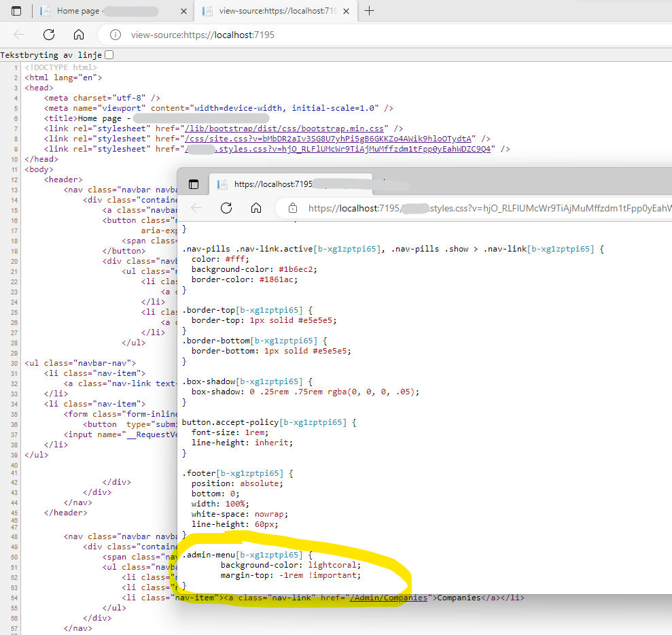
Task: Close the view-source tab
Action: [347, 11]
